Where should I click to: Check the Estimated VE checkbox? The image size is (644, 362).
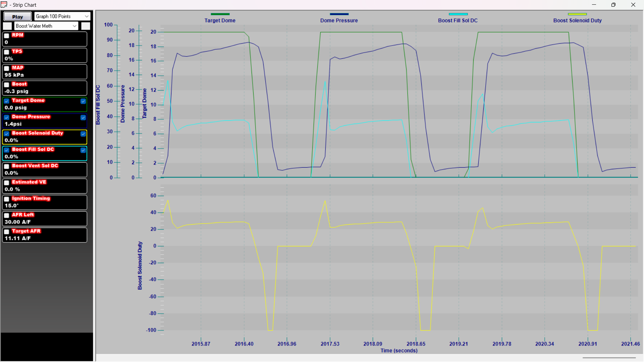(6, 183)
